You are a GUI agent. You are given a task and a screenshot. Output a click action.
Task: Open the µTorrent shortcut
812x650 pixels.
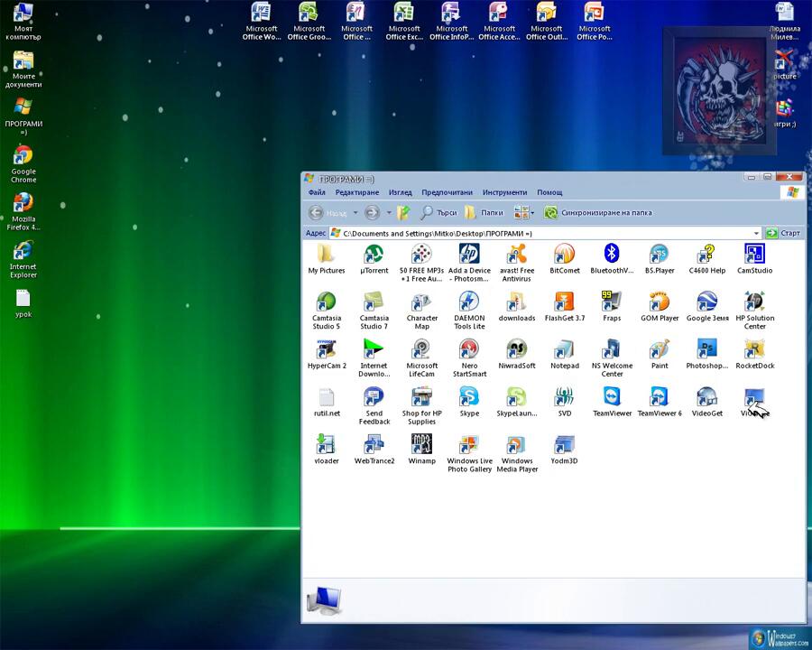[374, 255]
